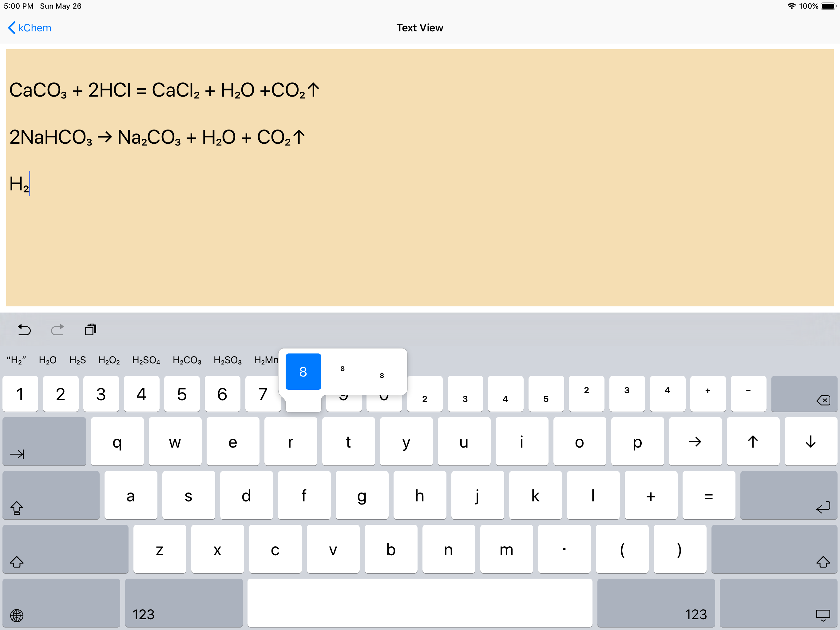This screenshot has width=840, height=630.
Task: Insert the down arrow precipitate symbol
Action: pyautogui.click(x=811, y=441)
